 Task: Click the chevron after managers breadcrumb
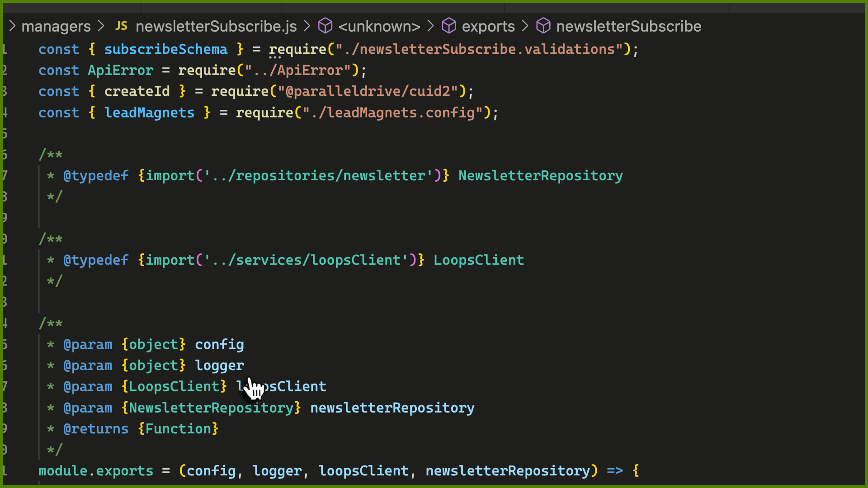[x=101, y=26]
